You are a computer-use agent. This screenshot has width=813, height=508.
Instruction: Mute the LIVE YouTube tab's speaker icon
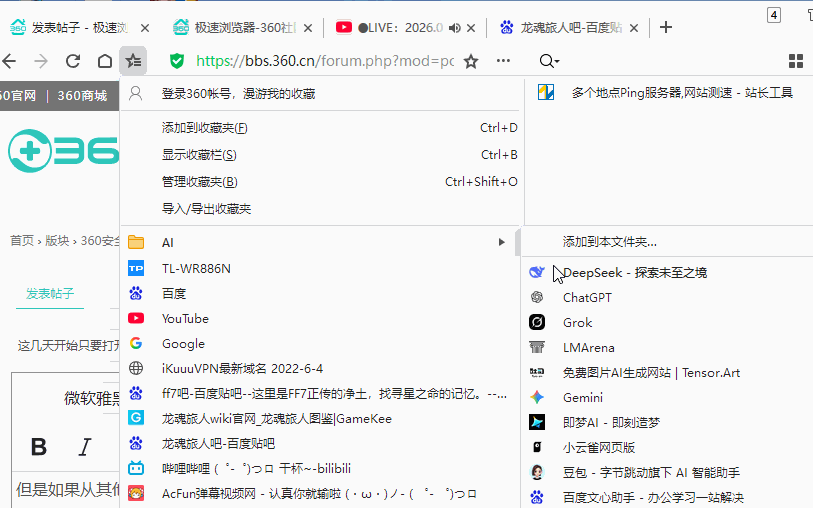(455, 28)
